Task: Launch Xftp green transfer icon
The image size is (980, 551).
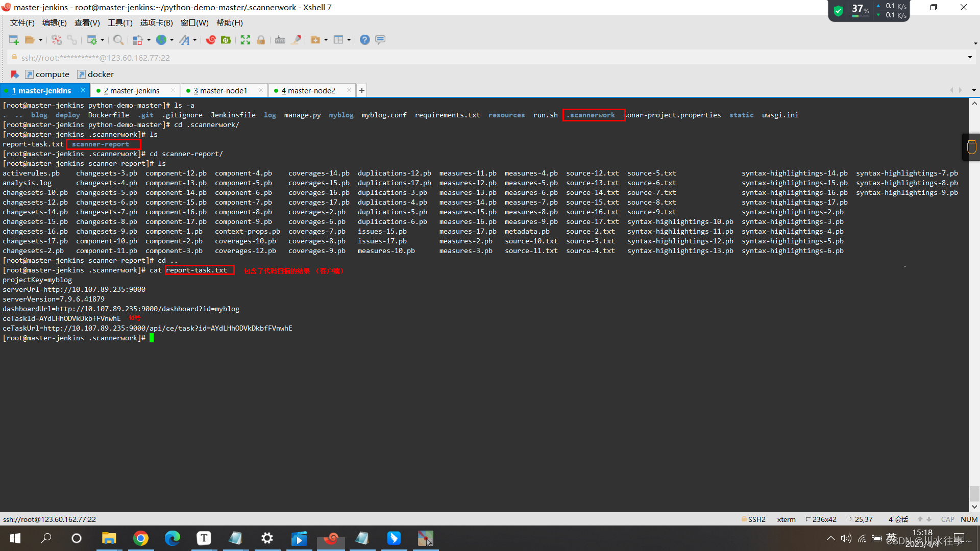Action: click(x=226, y=40)
